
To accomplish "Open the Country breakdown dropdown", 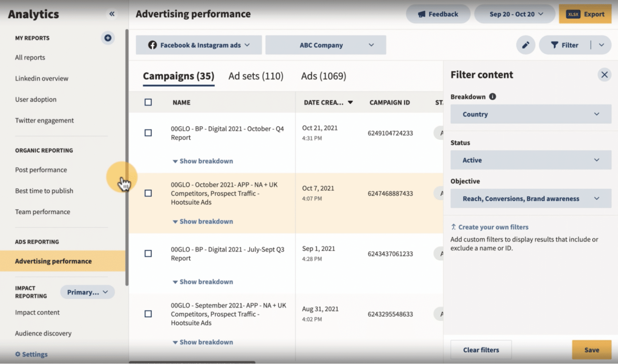I will click(x=530, y=114).
